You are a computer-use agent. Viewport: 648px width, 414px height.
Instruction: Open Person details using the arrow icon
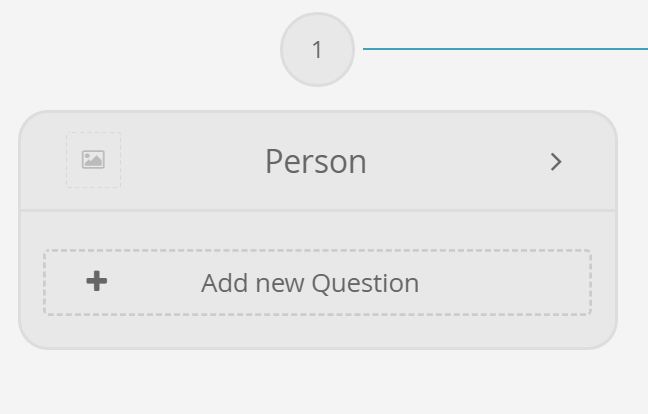pos(556,162)
